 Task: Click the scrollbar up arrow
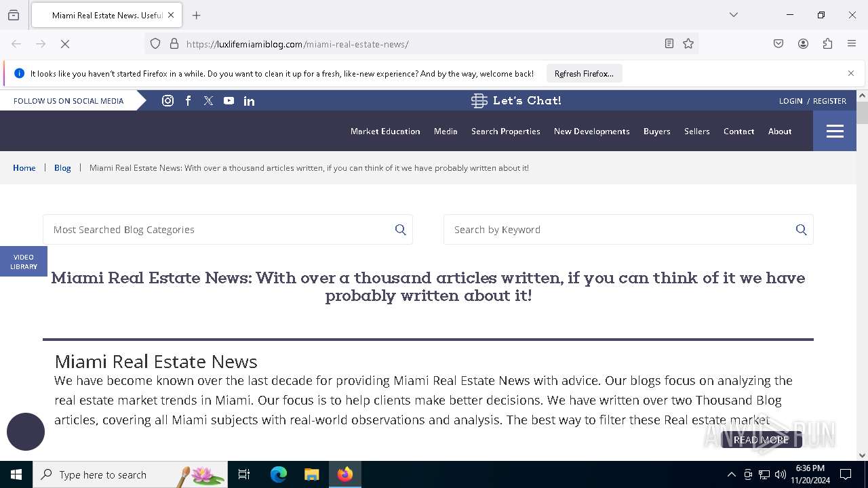(862, 96)
